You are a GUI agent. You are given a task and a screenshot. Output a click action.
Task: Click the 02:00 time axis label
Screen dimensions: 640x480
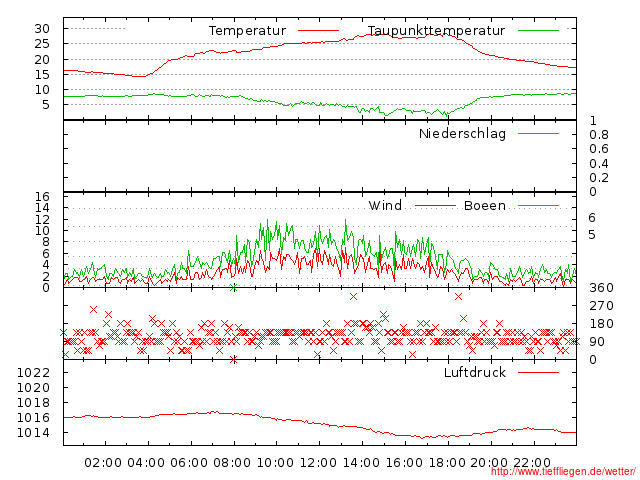(103, 463)
